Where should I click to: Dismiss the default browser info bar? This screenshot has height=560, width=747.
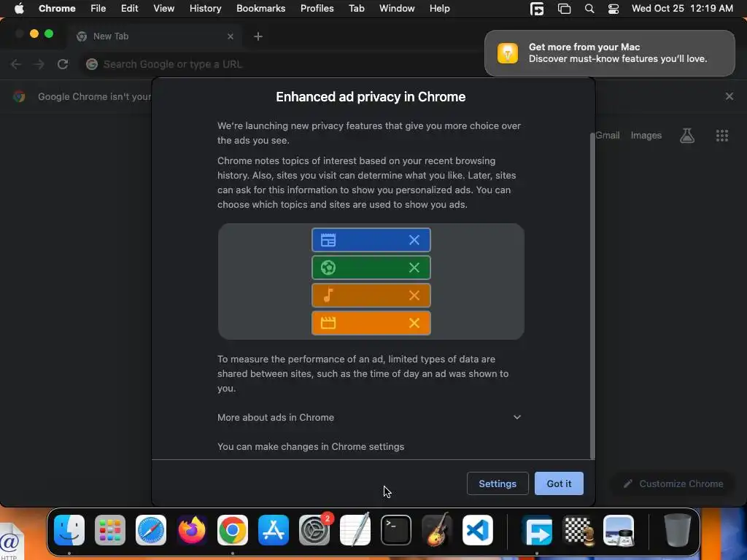click(x=729, y=97)
